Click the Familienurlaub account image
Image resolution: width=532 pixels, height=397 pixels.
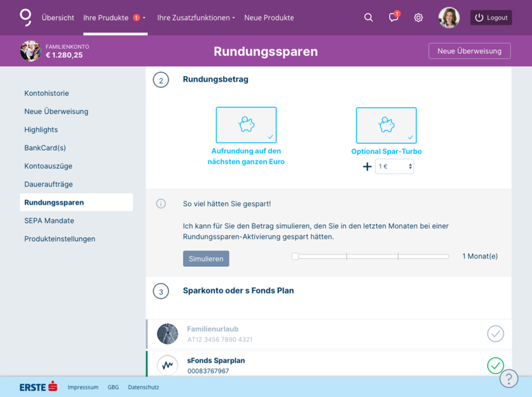coord(168,334)
